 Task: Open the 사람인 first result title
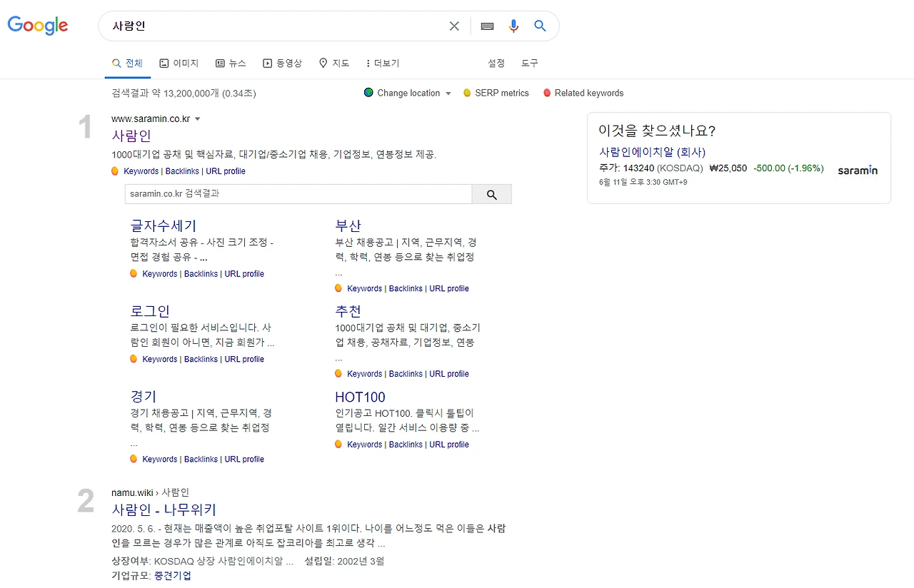click(131, 136)
